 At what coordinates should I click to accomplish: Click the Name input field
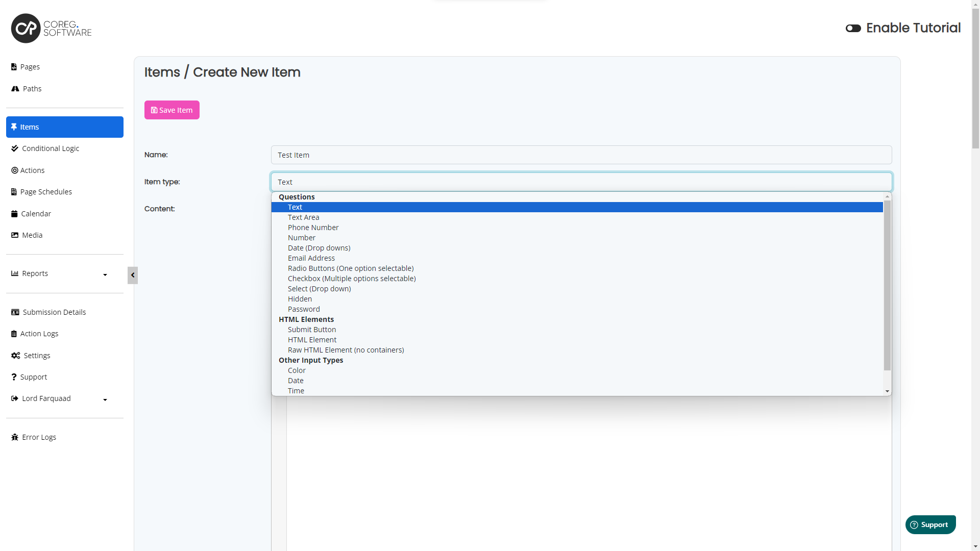(581, 155)
